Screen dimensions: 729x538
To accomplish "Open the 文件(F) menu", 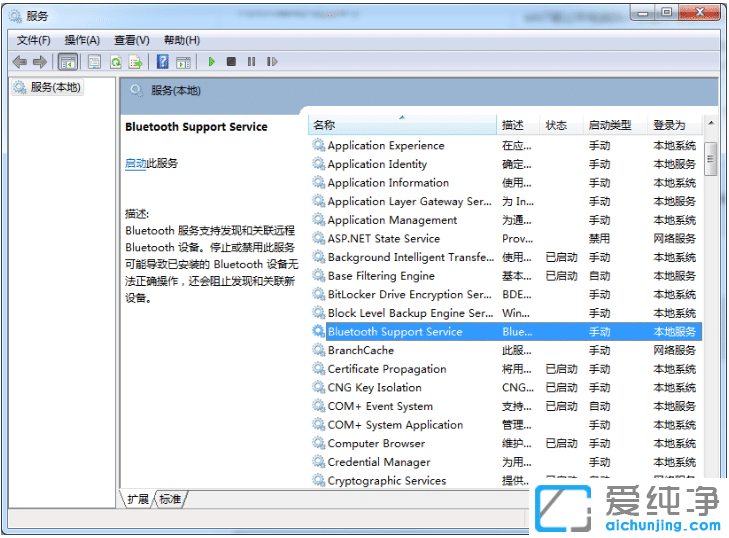I will click(x=33, y=40).
